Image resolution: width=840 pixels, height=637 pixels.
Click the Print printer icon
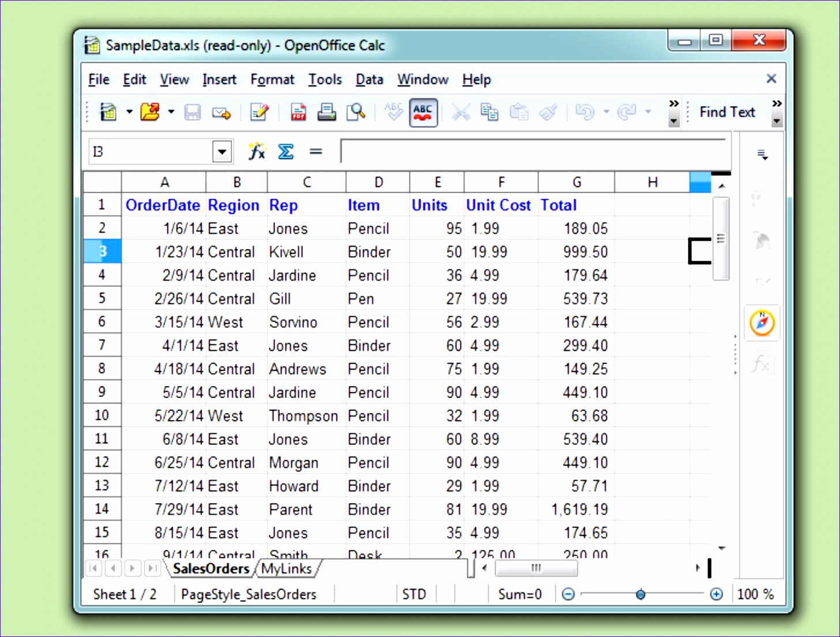click(x=327, y=112)
